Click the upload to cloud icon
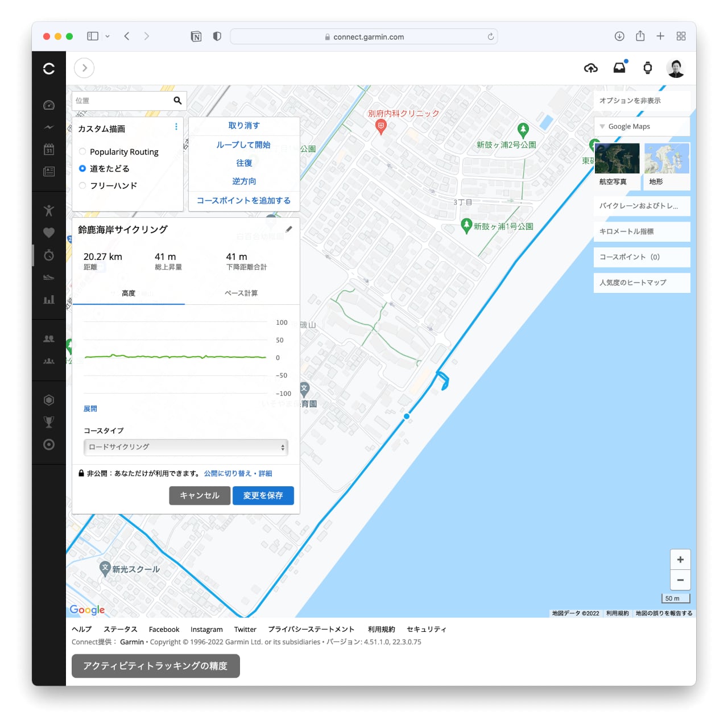The height and width of the screenshot is (728, 728). 590,68
